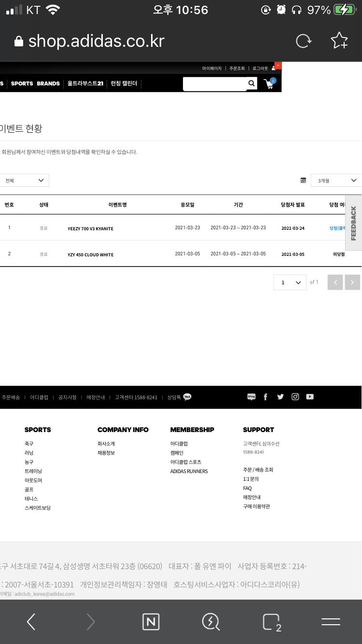Bookmark the page with the star icon

point(339,41)
